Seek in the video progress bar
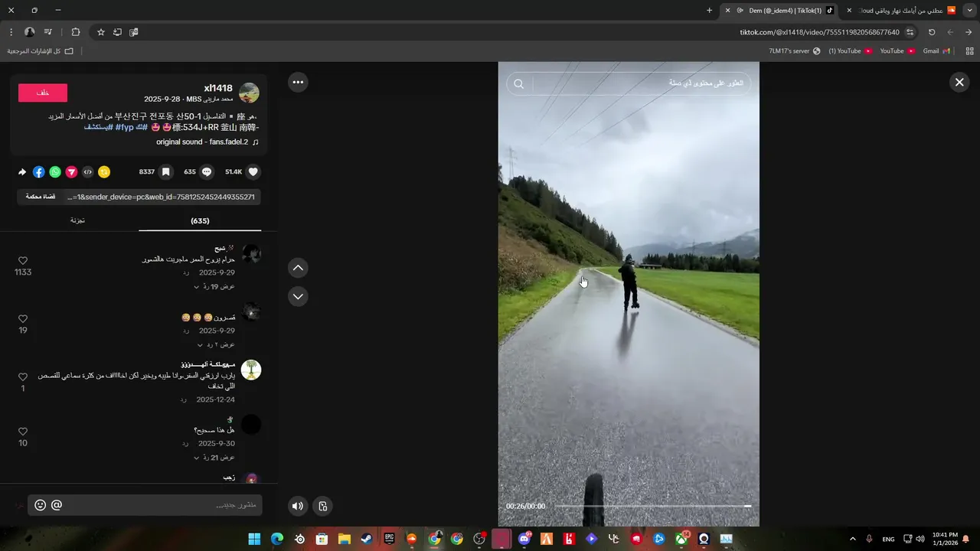 [652, 506]
